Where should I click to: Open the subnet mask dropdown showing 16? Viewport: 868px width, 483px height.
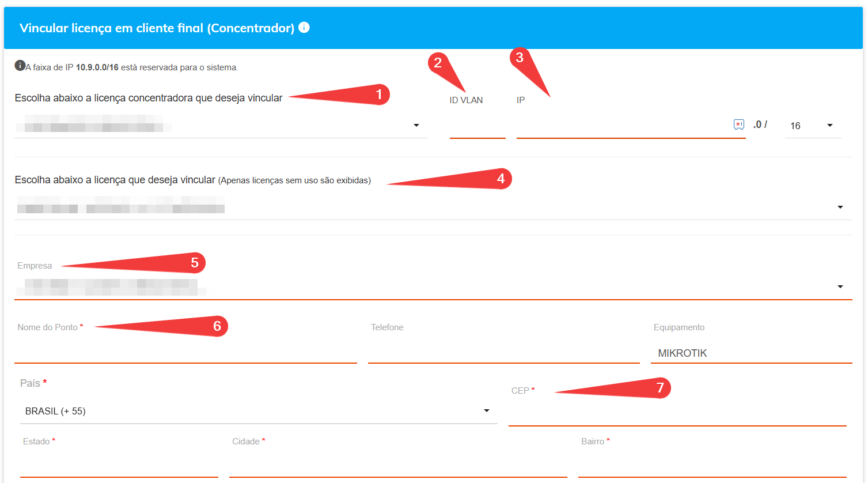[x=829, y=125]
